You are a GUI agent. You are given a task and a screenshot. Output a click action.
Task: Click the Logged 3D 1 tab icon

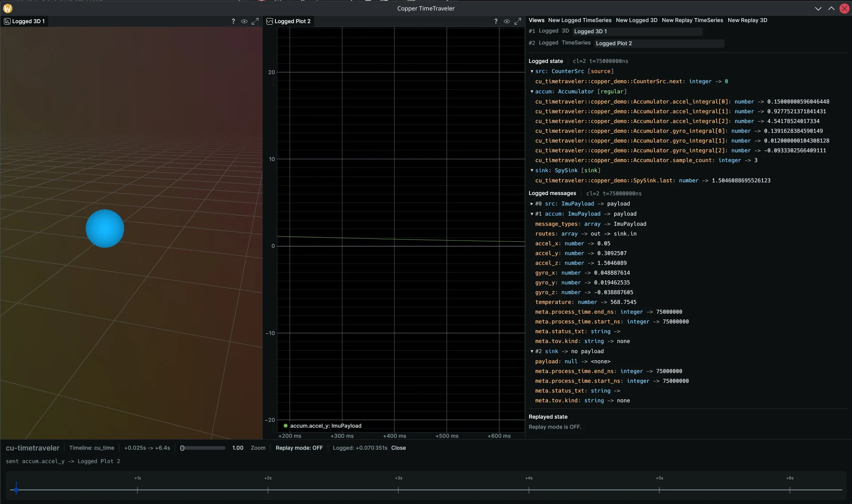[x=7, y=21]
